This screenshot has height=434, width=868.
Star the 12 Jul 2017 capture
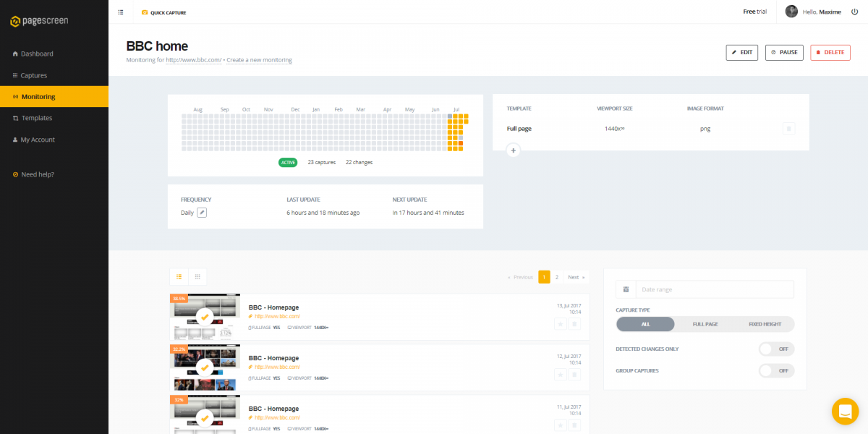pos(560,375)
